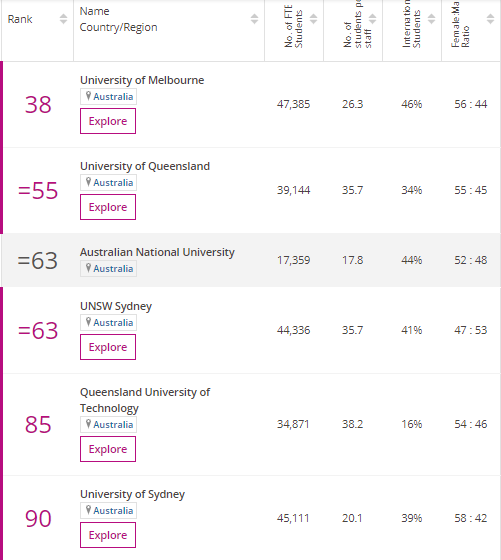The image size is (501, 560).
Task: Open University of Melbourne name link
Action: point(142,80)
